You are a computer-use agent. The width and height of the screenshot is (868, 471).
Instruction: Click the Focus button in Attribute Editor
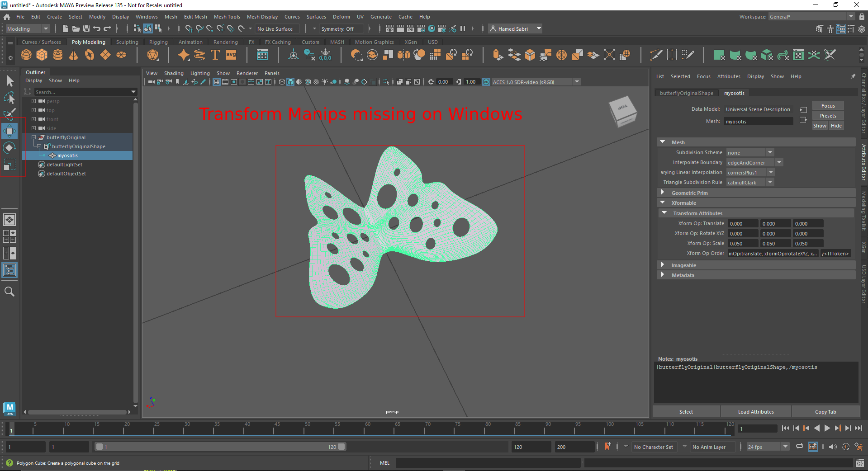click(827, 105)
